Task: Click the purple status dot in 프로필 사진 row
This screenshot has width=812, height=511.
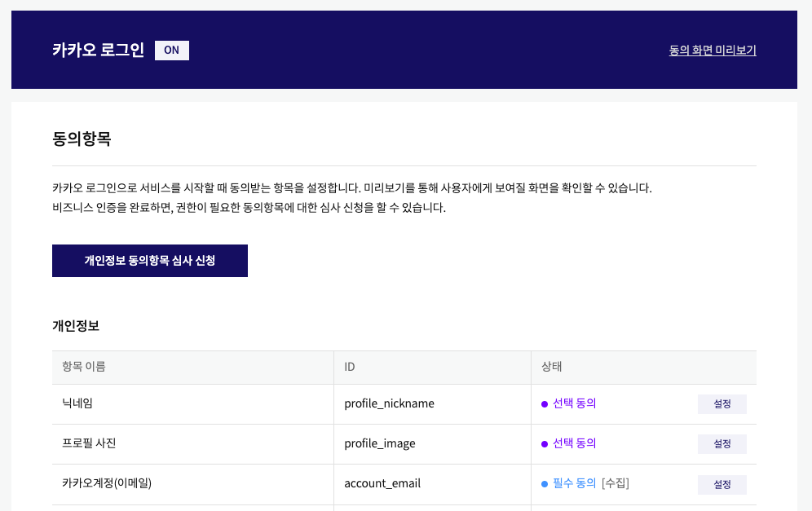Action: point(545,444)
